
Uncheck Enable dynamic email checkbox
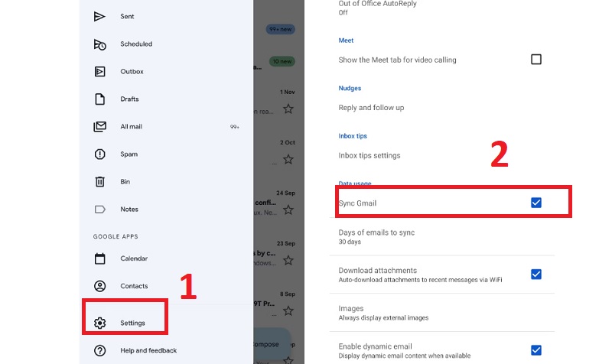point(536,350)
